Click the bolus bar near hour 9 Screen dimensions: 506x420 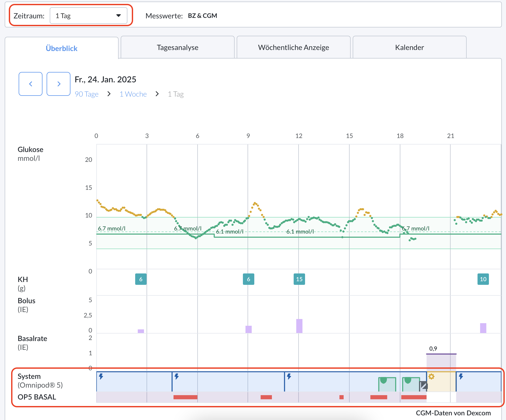pyautogui.click(x=249, y=329)
